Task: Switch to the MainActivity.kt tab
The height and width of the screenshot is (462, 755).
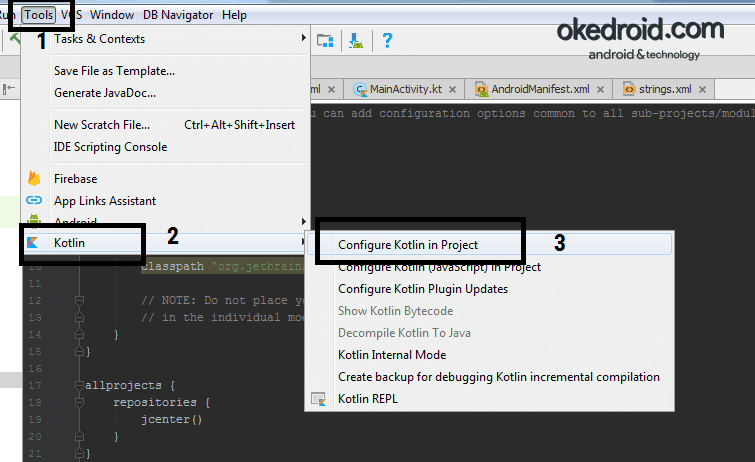Action: click(405, 89)
